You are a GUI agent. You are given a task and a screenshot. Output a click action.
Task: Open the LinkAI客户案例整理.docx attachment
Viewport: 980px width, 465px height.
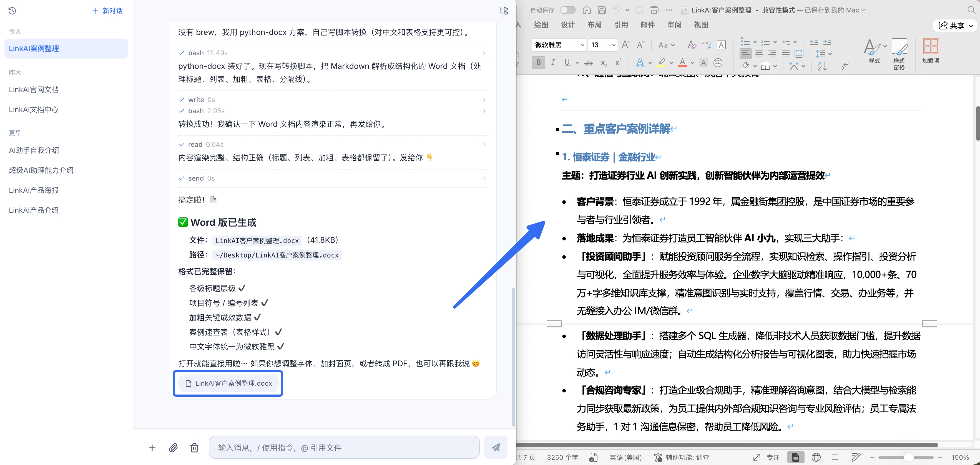(228, 383)
